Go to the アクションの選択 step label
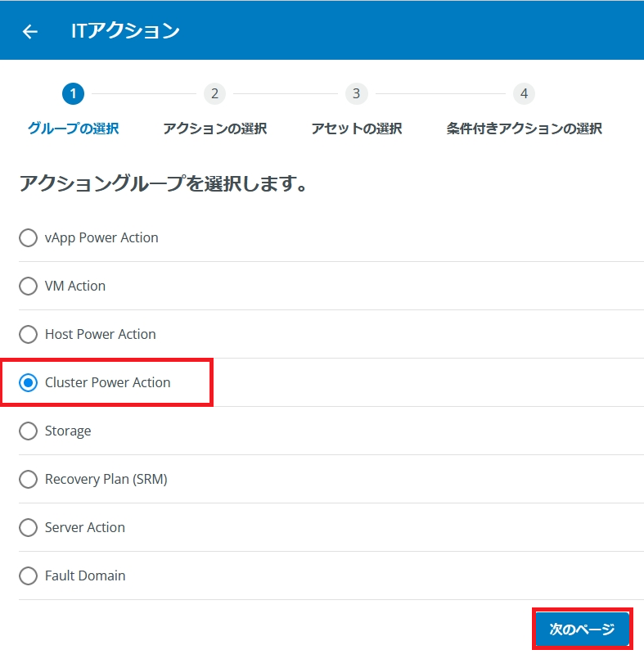The height and width of the screenshot is (668, 644). (214, 129)
